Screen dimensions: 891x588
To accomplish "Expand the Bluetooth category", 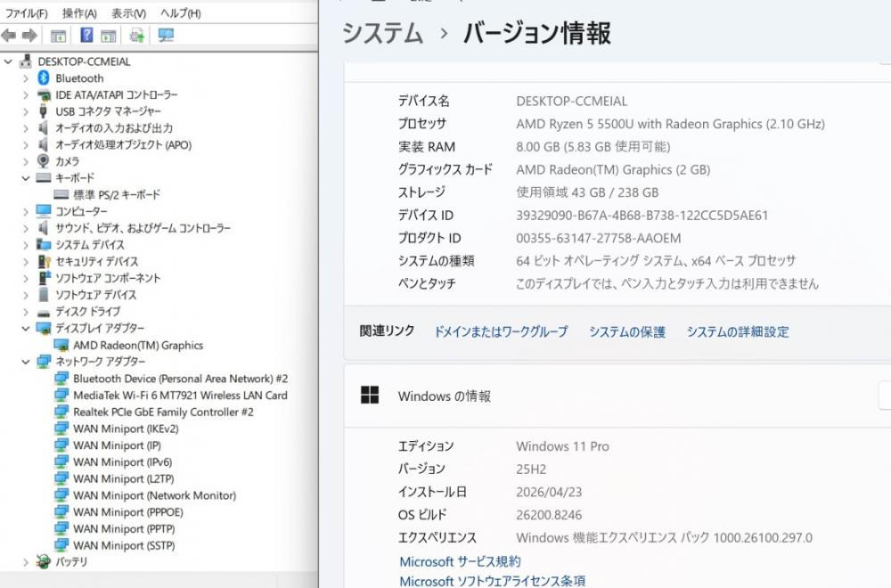I will pos(26,78).
